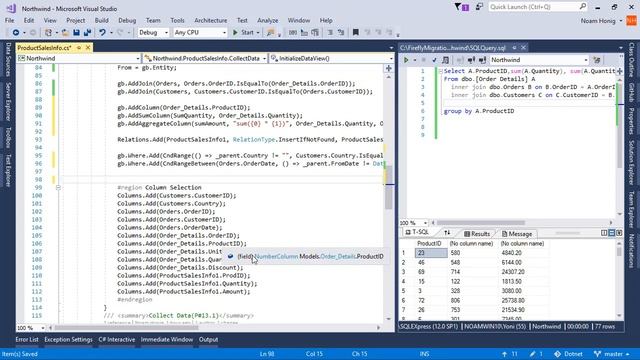Open the Any CPU platform dropdown

(x=200, y=32)
